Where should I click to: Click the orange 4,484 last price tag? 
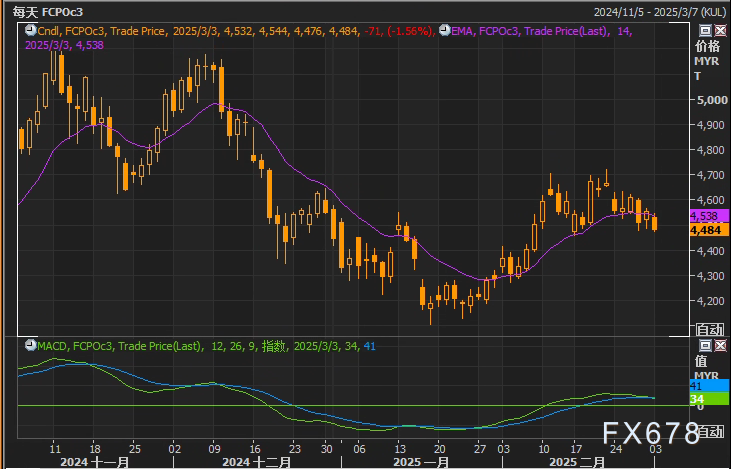(x=705, y=229)
